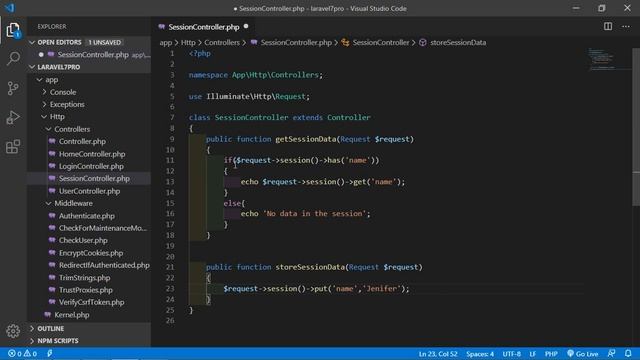The image size is (640, 360).
Task: Change end of line sequence LF
Action: (533, 353)
